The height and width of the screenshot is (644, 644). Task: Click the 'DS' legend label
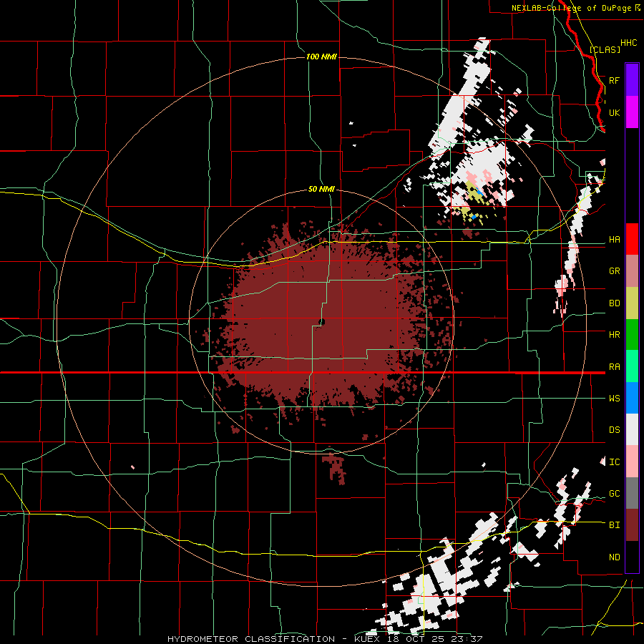pos(614,430)
